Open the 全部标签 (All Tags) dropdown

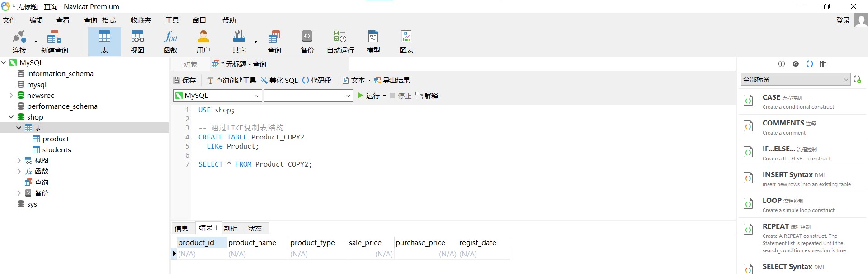[x=796, y=79]
